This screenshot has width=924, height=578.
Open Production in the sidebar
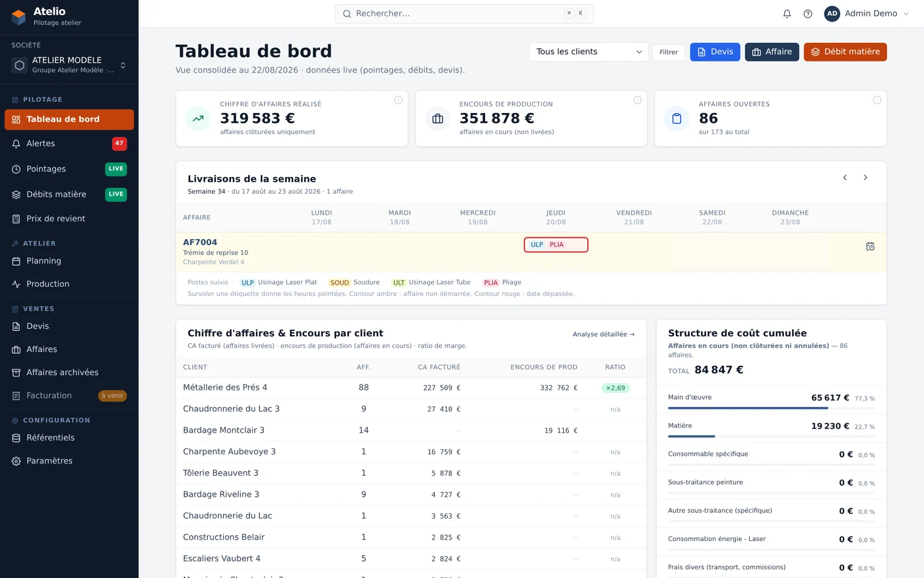(x=69, y=284)
